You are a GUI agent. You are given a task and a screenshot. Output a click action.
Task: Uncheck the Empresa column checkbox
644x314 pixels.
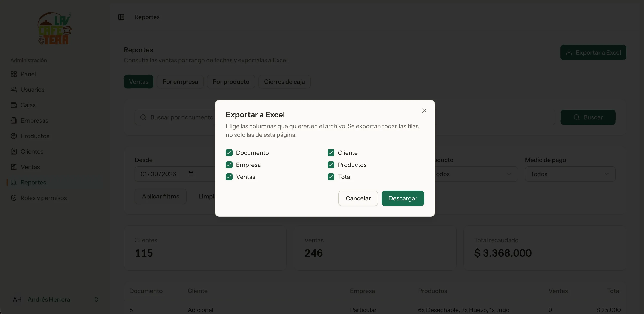[229, 165]
